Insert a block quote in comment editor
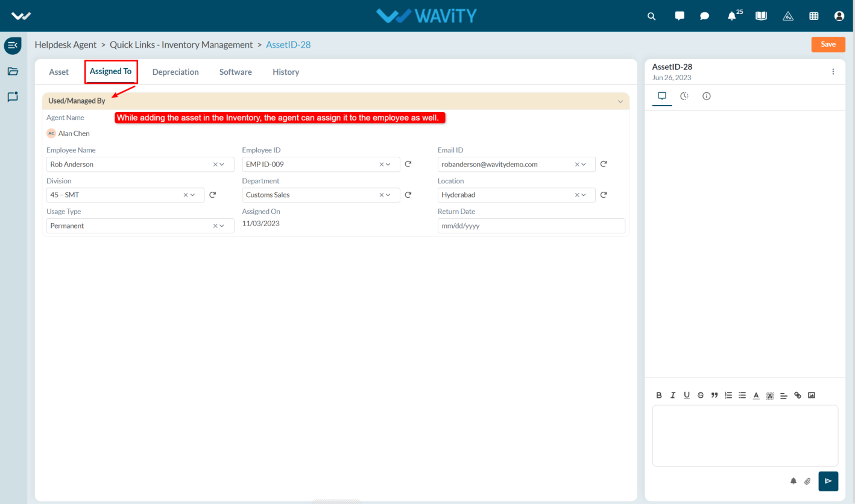 (x=715, y=395)
